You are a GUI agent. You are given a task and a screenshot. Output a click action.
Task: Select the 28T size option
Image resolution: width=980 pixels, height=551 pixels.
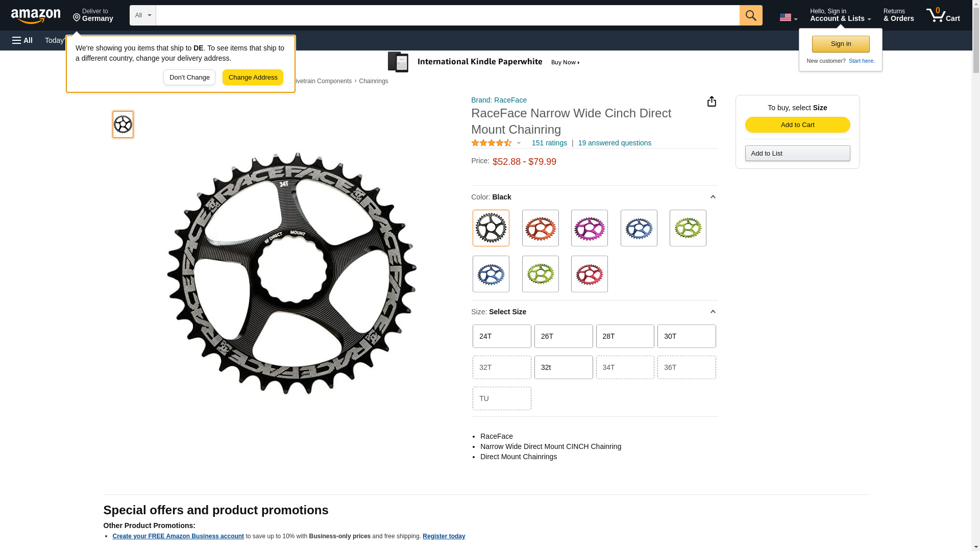pyautogui.click(x=625, y=336)
